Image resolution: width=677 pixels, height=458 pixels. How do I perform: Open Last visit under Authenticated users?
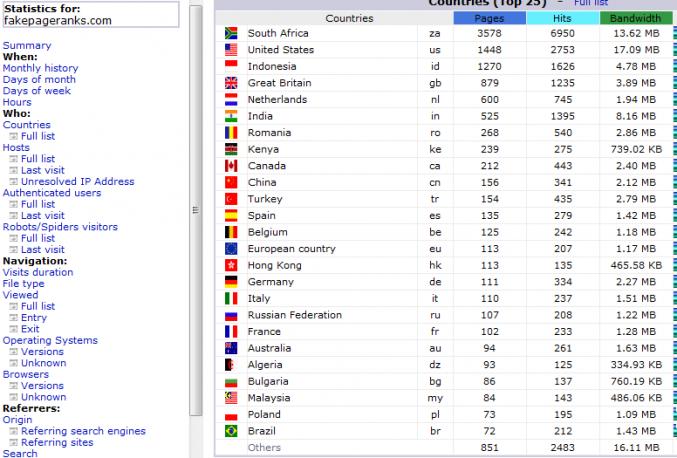coord(43,215)
